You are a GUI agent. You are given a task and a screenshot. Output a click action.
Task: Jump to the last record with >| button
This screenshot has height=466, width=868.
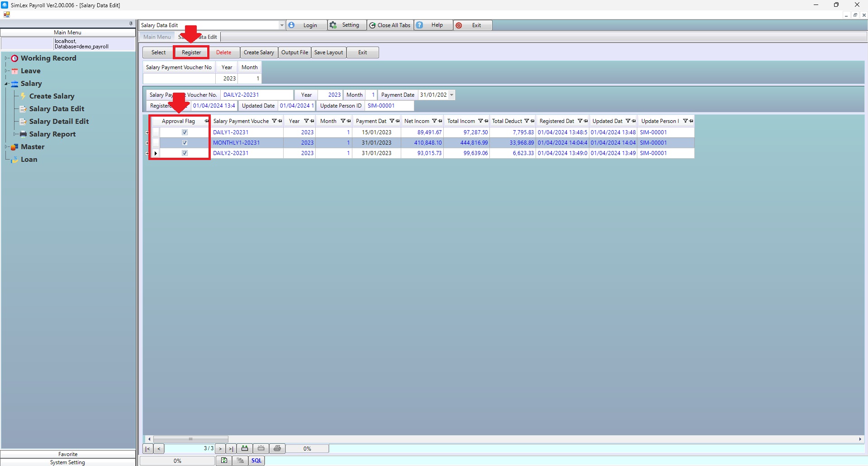(231, 449)
